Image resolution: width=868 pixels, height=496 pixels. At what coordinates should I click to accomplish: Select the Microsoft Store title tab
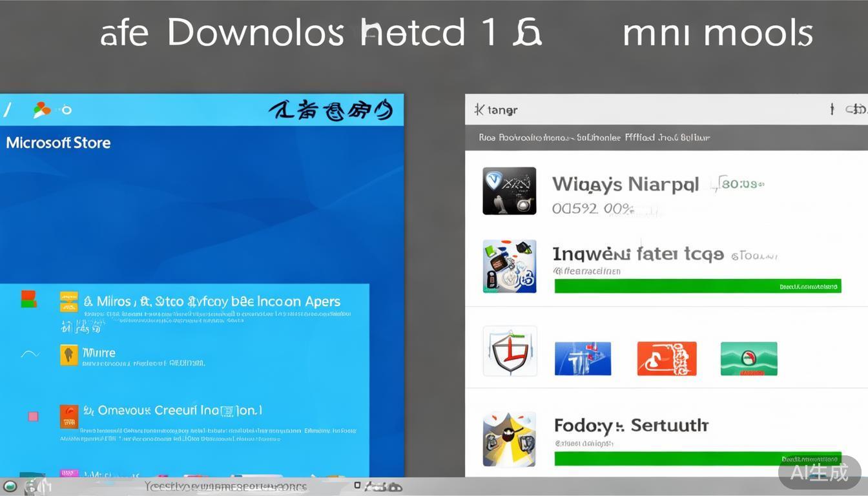(58, 143)
